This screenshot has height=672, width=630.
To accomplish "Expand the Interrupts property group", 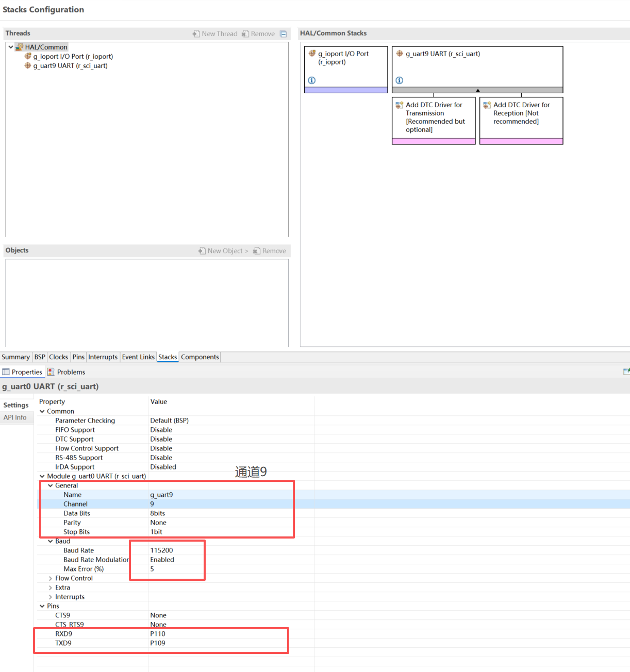I will coord(51,597).
